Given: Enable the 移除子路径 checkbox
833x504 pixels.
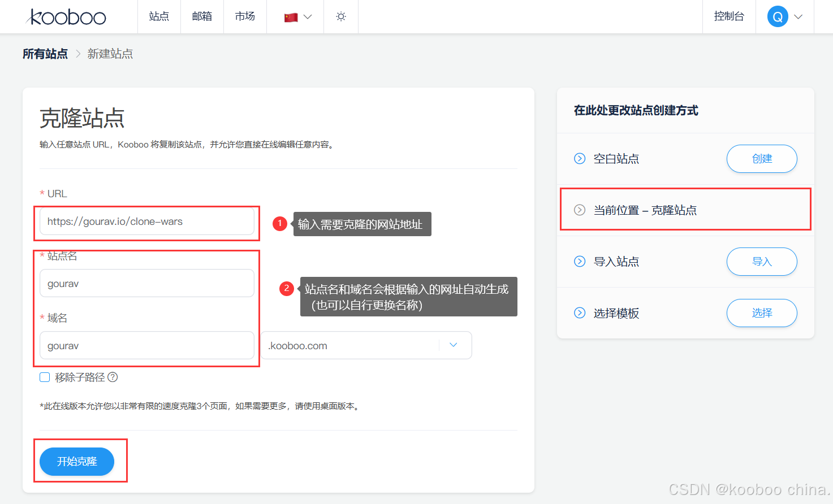Looking at the screenshot, I should [45, 377].
